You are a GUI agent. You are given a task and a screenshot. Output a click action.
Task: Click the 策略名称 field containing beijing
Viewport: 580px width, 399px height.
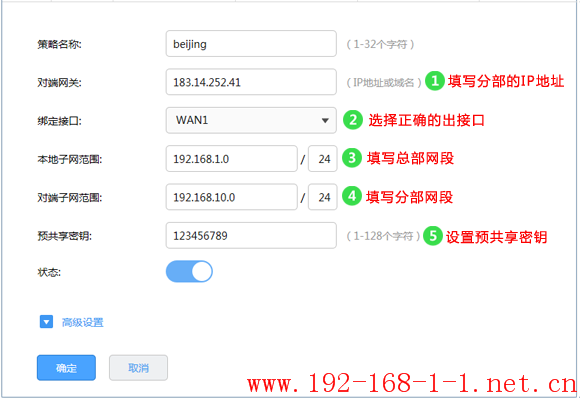click(251, 44)
